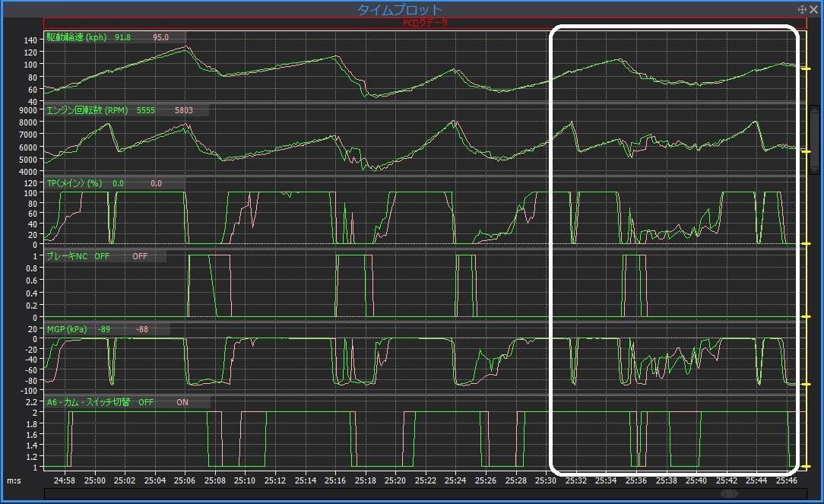This screenshot has height=504, width=824.
Task: Click the green -89 MGP value
Action: tap(104, 329)
